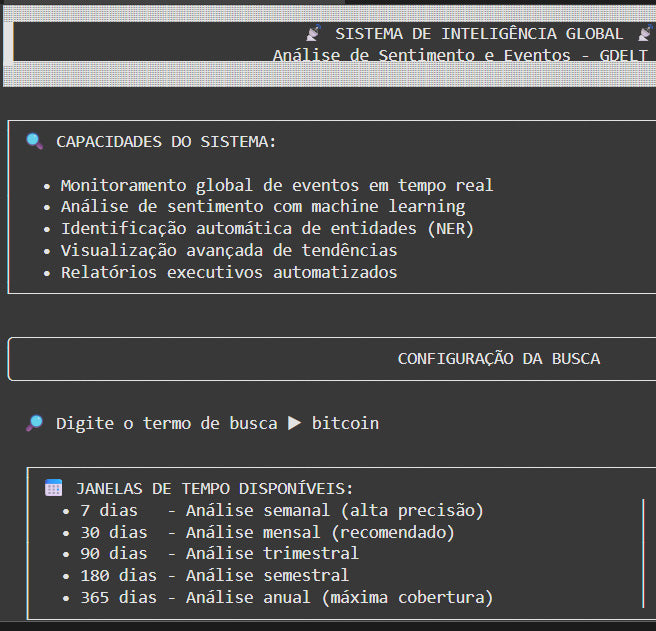Click the line Monitoramento global de eventos em tempo real
The image size is (656, 631).
coord(277,185)
